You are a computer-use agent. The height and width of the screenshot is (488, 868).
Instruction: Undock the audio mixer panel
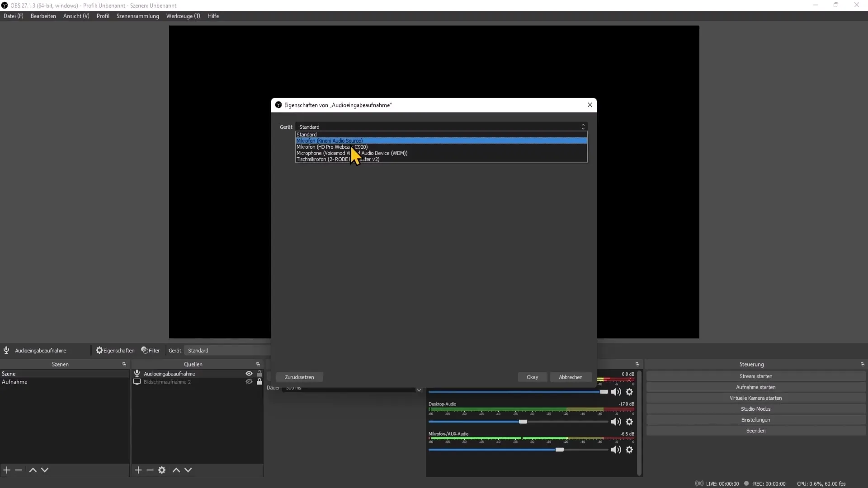tap(637, 364)
